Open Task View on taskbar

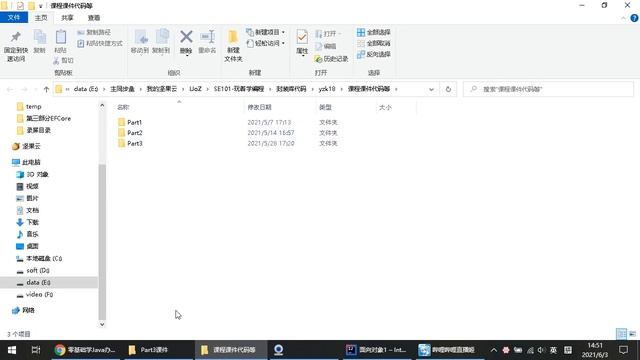(x=36, y=350)
